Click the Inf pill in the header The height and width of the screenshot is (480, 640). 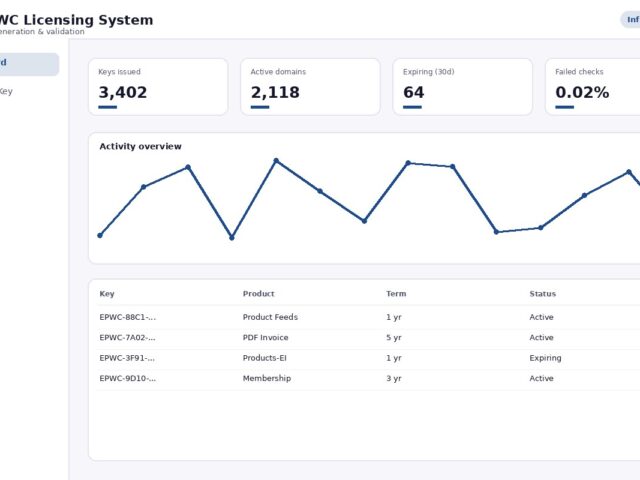click(631, 20)
